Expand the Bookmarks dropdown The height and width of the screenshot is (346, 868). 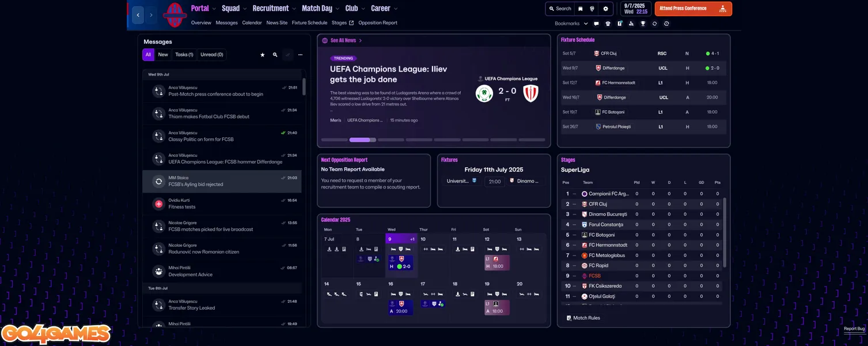click(571, 24)
